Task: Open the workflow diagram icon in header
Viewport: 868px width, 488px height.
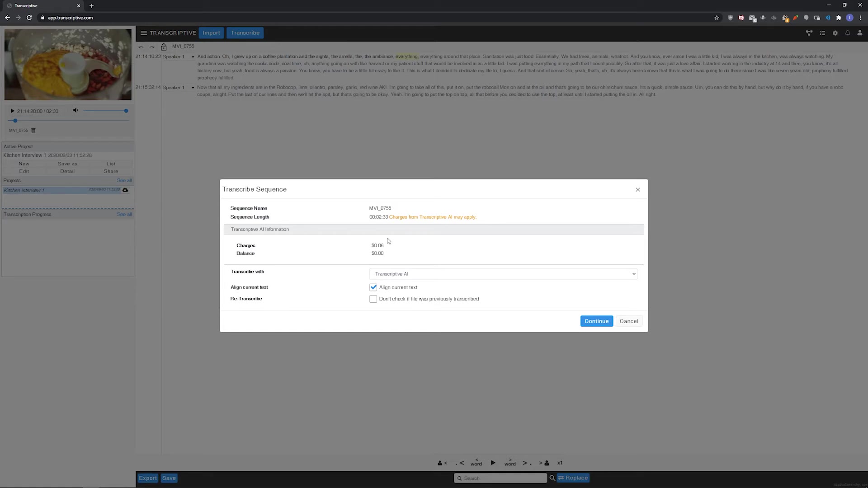Action: point(809,33)
